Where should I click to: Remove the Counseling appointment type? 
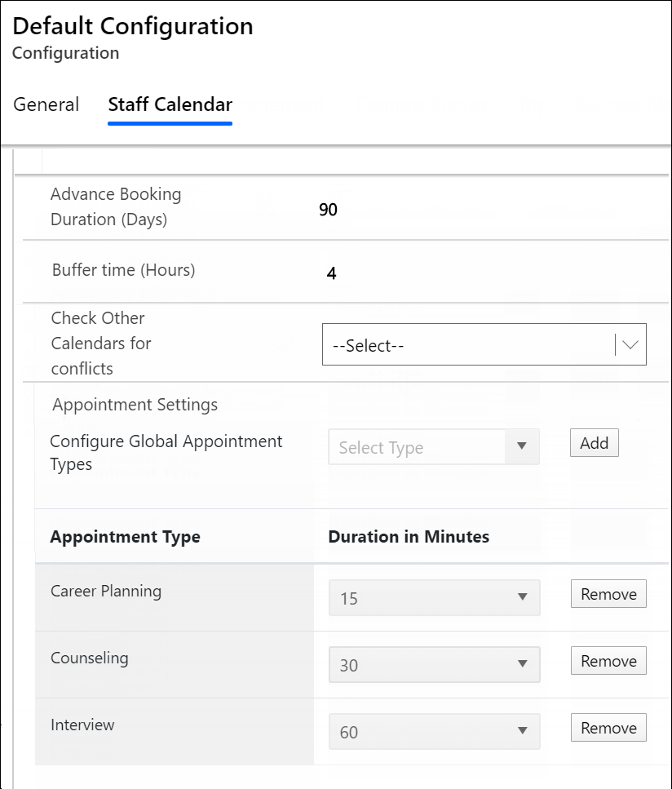pos(608,661)
